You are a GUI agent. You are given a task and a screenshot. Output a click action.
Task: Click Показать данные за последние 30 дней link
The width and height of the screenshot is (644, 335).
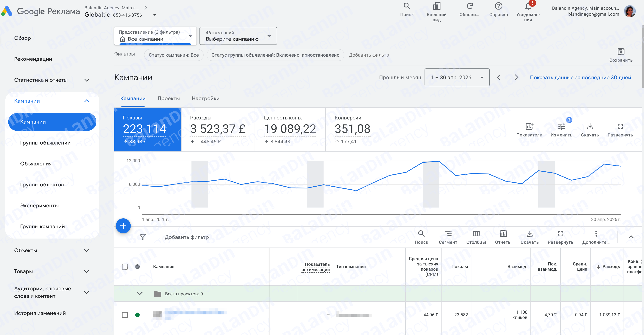580,78
